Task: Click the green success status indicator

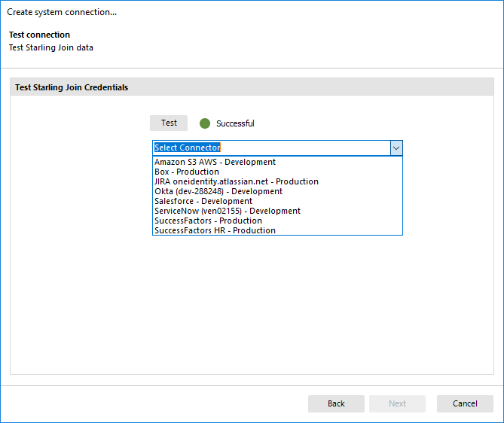Action: tap(204, 123)
